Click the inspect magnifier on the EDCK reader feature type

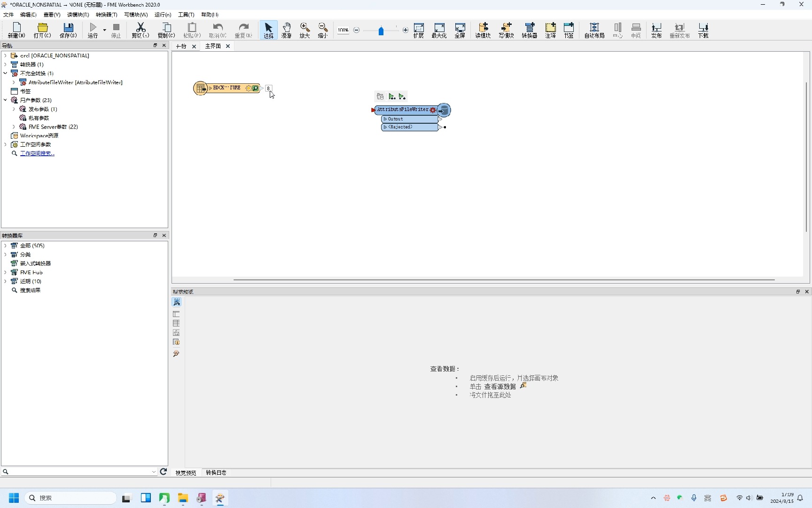pos(255,88)
